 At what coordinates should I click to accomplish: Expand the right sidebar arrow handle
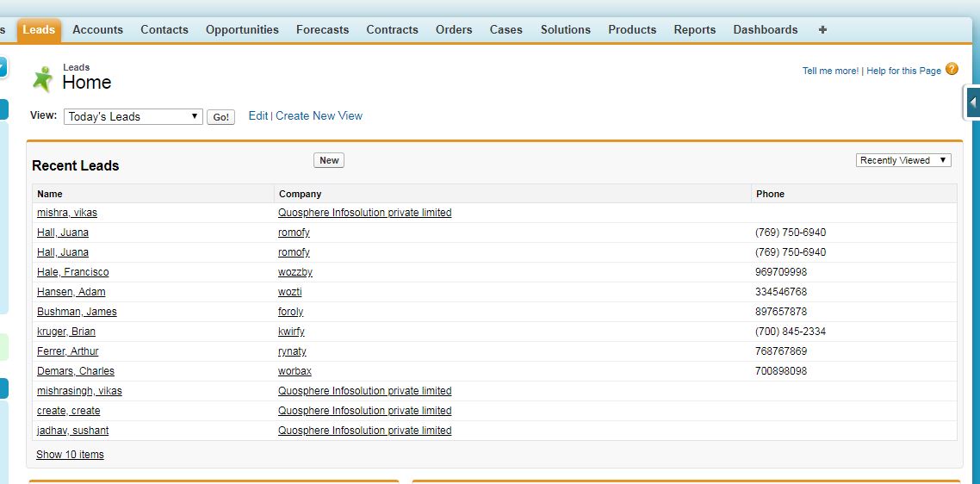[x=972, y=102]
